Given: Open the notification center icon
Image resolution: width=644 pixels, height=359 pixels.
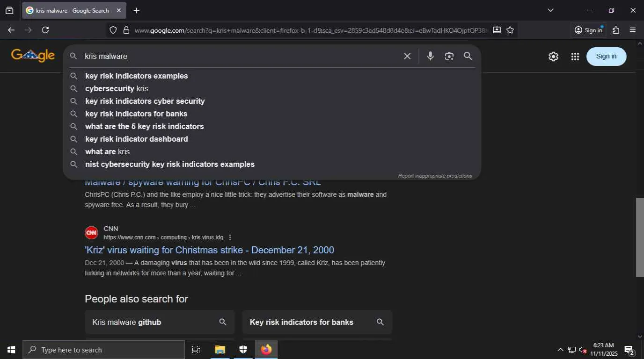Looking at the screenshot, I should click(629, 350).
